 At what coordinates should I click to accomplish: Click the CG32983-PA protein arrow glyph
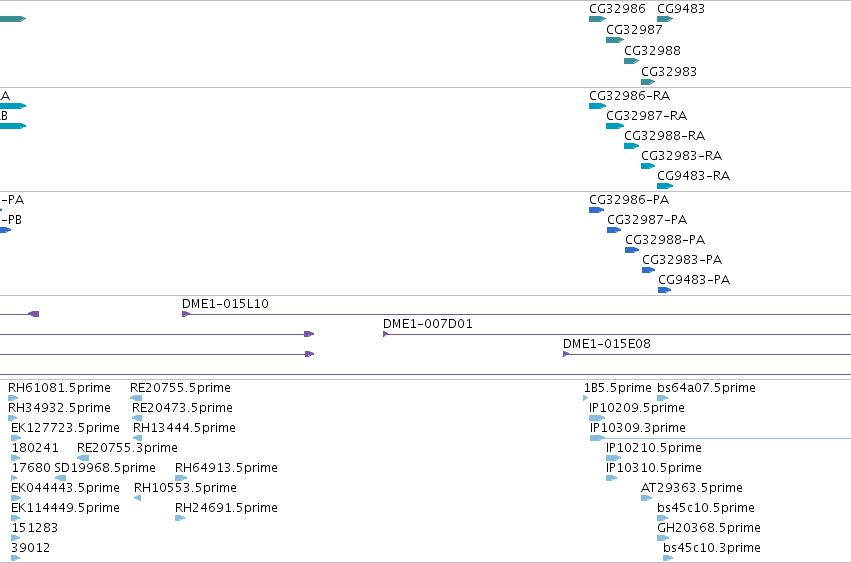click(649, 270)
